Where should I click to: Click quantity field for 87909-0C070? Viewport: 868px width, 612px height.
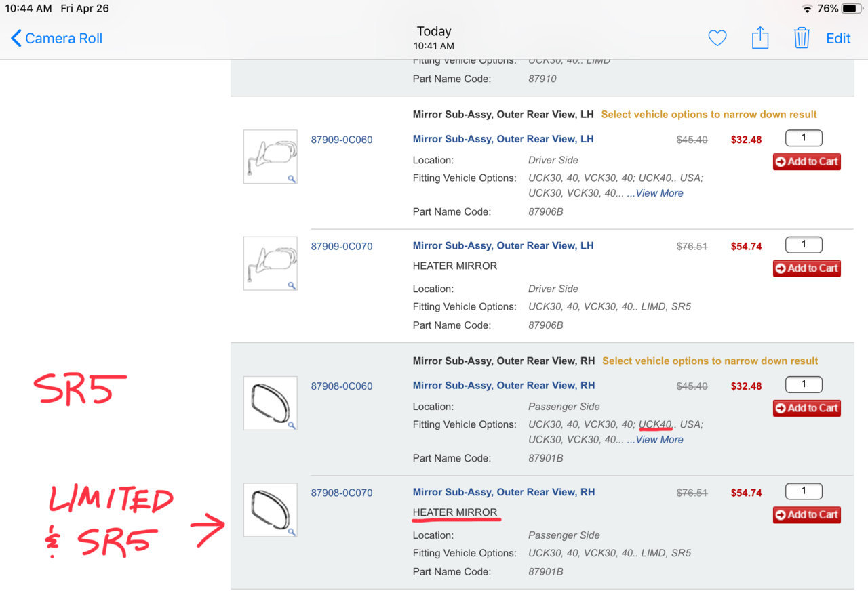pyautogui.click(x=804, y=245)
